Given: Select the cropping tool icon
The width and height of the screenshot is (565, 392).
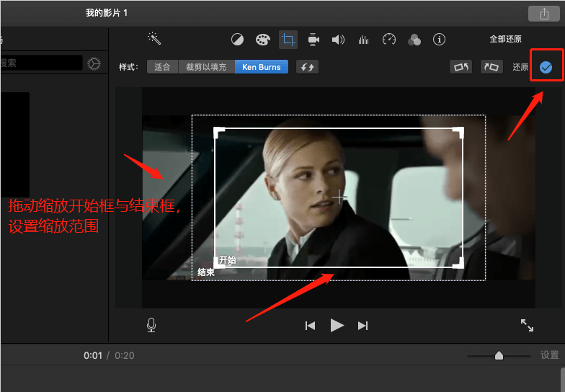Looking at the screenshot, I should point(288,40).
